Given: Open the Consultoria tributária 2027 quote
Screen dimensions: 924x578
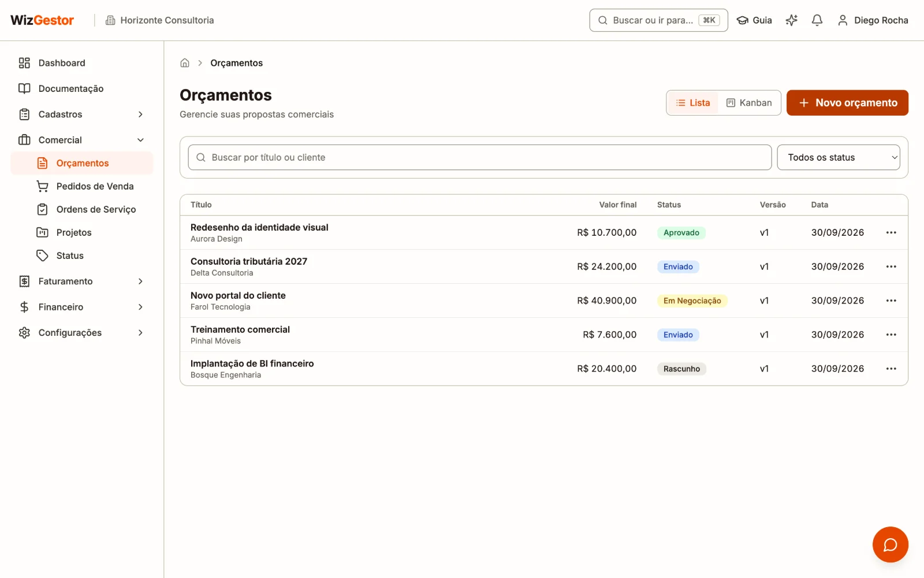Looking at the screenshot, I should (x=249, y=261).
